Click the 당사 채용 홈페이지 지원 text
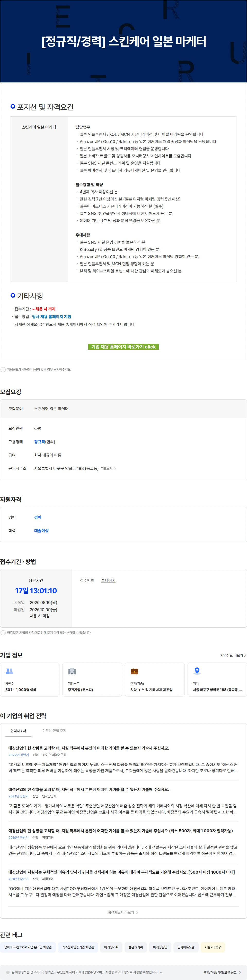 tap(51, 316)
